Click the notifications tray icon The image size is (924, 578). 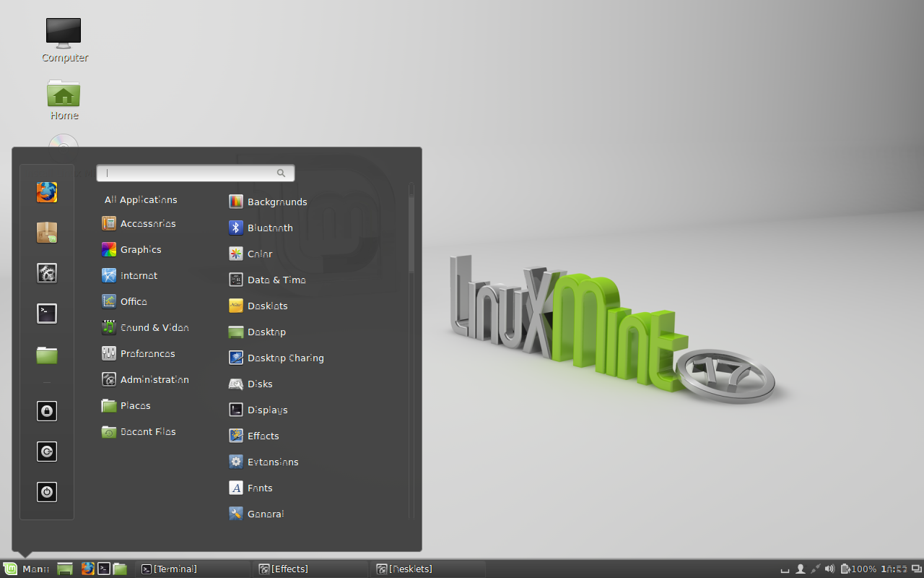click(785, 569)
